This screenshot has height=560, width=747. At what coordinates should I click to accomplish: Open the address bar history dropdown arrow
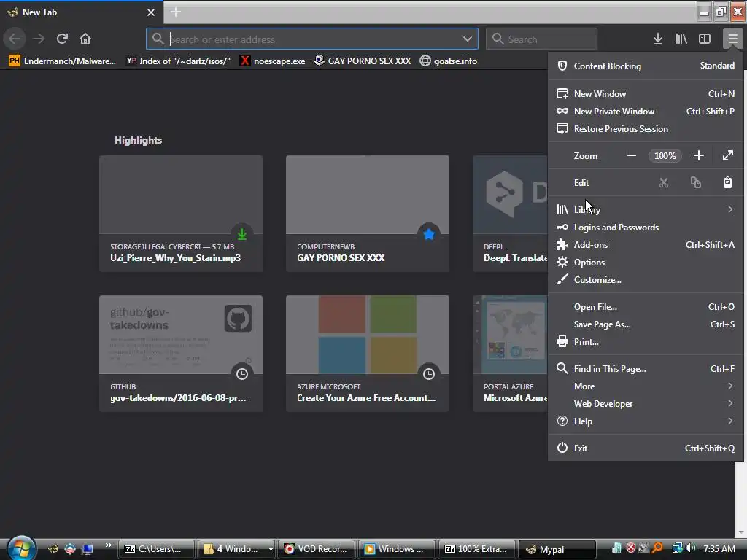tap(468, 39)
